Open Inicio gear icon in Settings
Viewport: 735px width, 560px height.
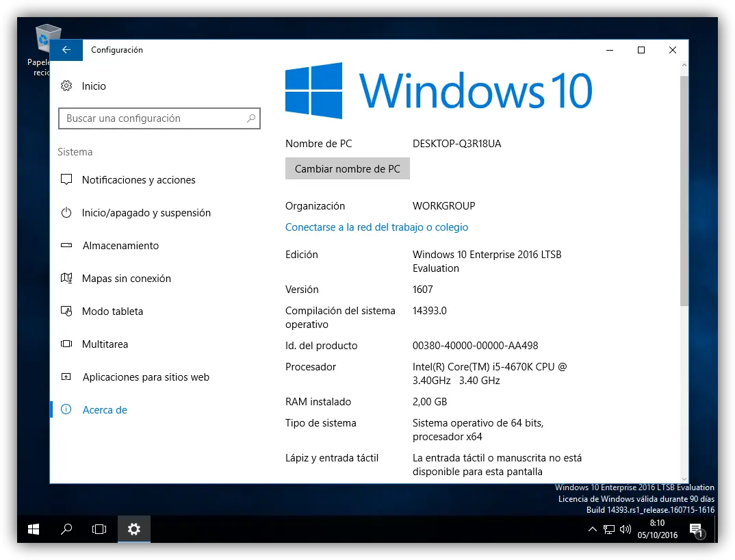coord(66,86)
